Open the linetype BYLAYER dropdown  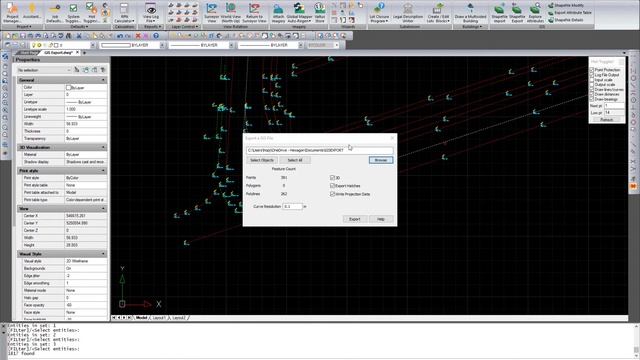231,45
